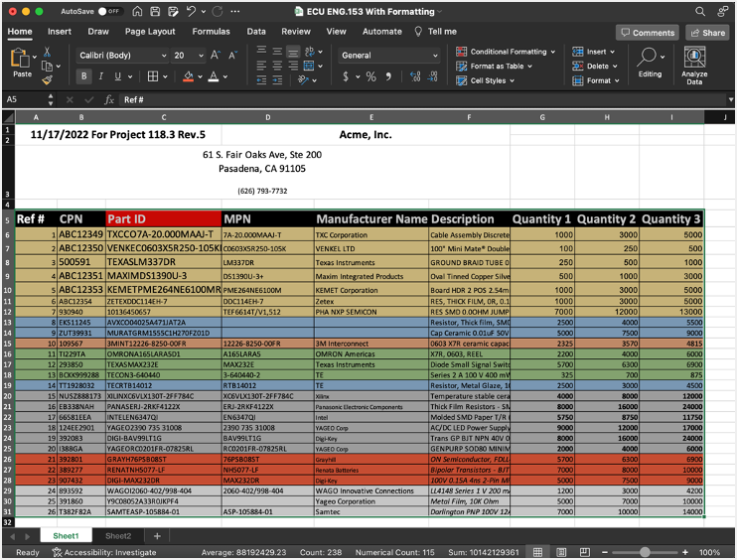This screenshot has width=737, height=560.
Task: Toggle Bottom Align for cell
Action: click(x=293, y=52)
